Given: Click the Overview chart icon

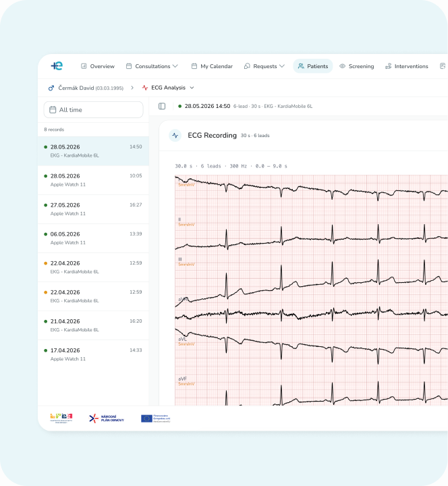Looking at the screenshot, I should pyautogui.click(x=84, y=66).
